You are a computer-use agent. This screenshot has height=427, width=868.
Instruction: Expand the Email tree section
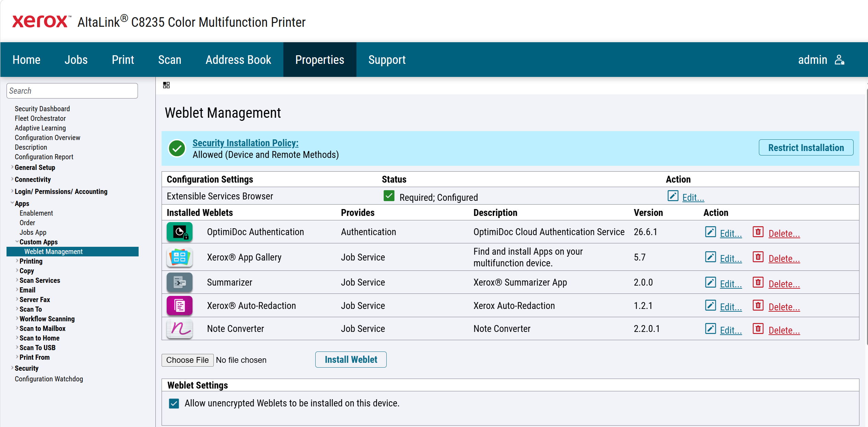(x=17, y=290)
